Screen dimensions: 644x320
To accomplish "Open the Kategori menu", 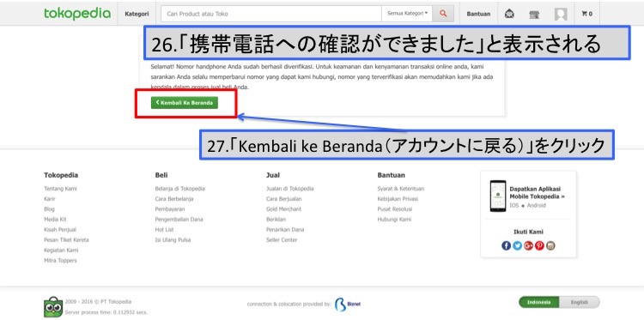I will pyautogui.click(x=137, y=14).
